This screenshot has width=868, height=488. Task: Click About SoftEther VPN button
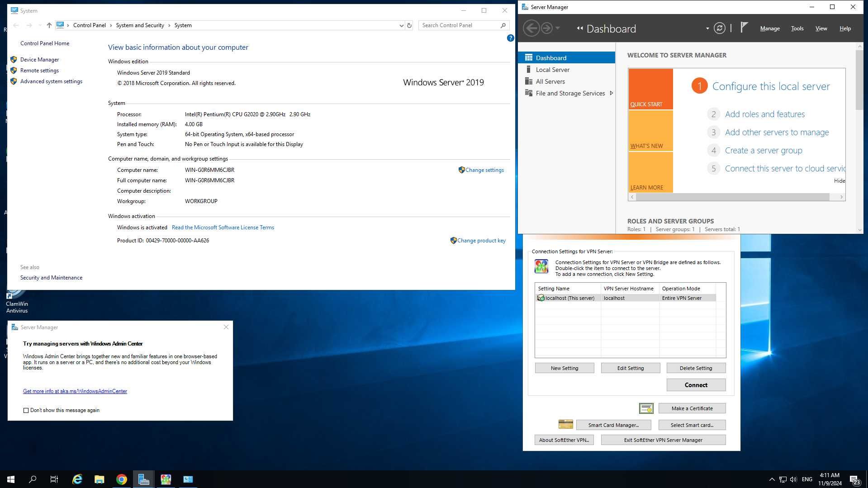(x=564, y=440)
